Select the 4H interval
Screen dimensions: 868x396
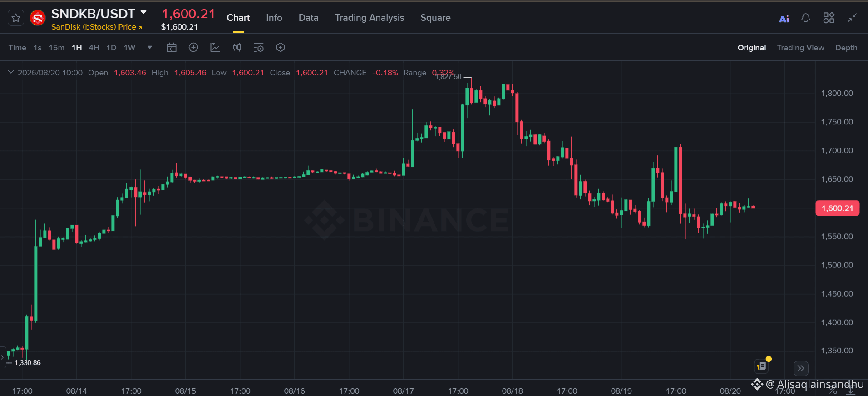(94, 48)
